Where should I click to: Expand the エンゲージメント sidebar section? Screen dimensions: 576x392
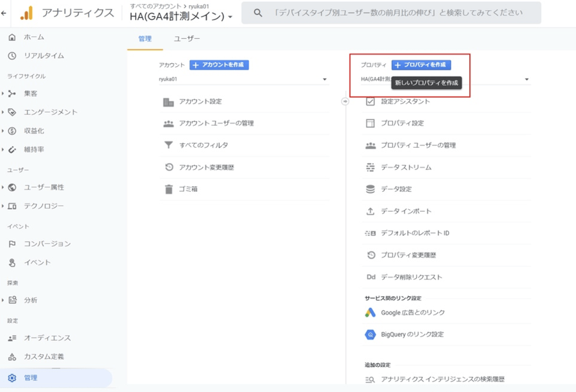point(3,112)
